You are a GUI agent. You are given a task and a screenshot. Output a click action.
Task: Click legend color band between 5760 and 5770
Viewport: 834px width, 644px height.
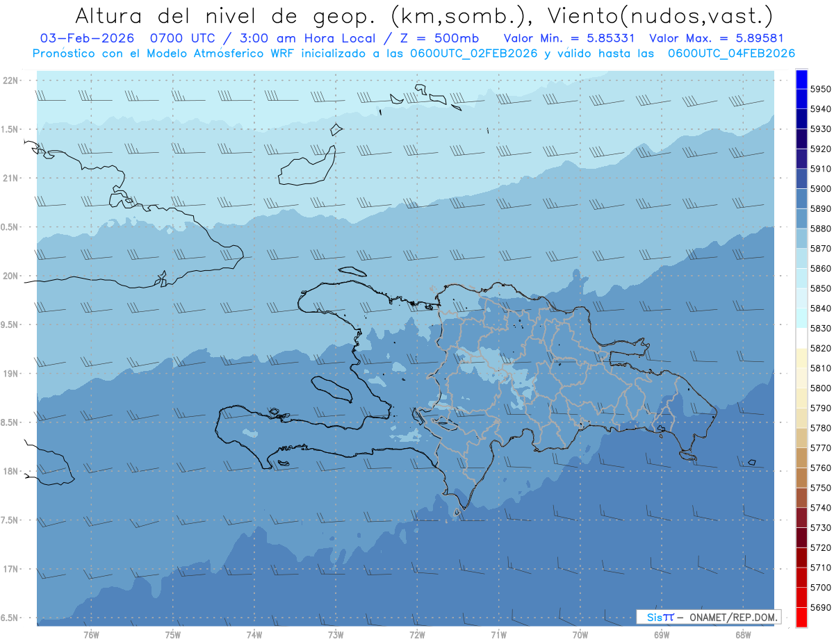point(801,458)
